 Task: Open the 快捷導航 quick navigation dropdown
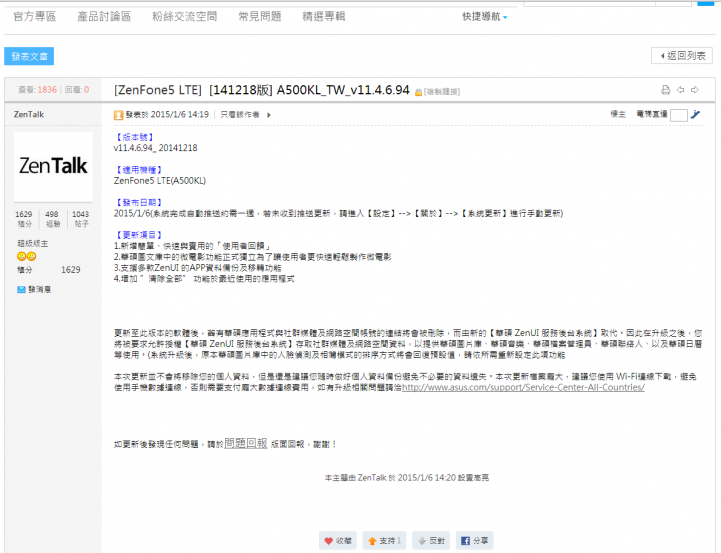coord(484,17)
